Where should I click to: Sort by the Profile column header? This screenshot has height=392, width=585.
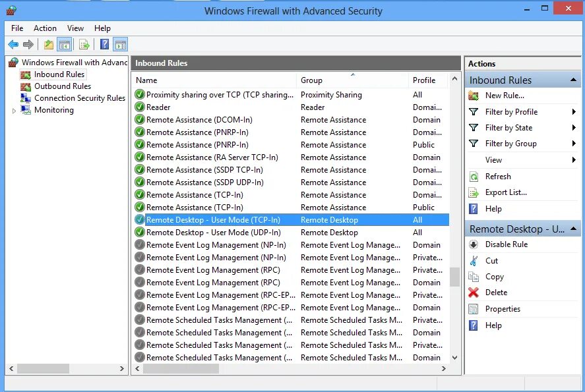429,80
